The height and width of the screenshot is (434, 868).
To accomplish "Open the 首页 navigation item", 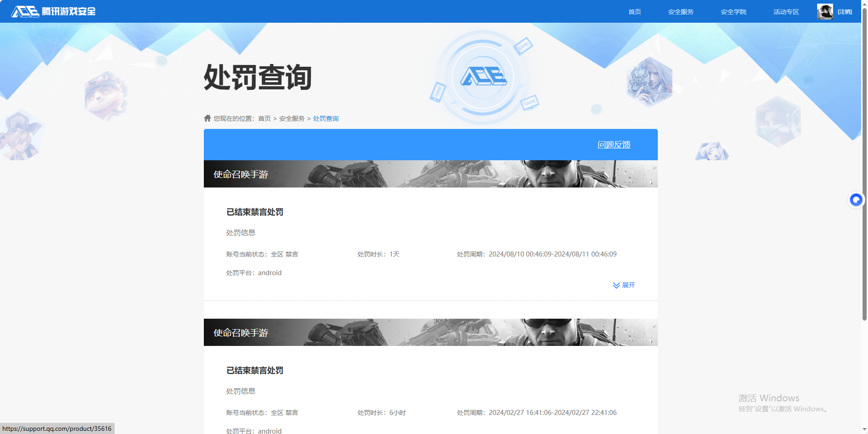I will click(x=634, y=11).
